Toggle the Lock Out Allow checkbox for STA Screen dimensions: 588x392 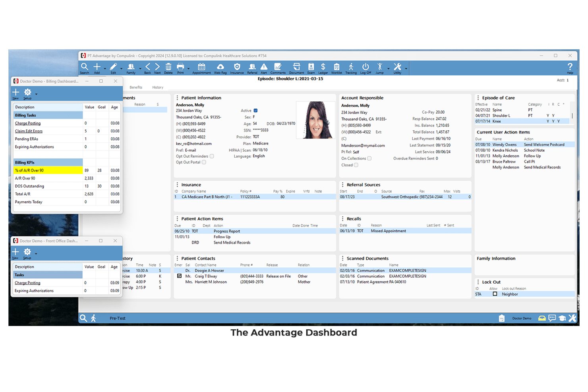coord(495,294)
